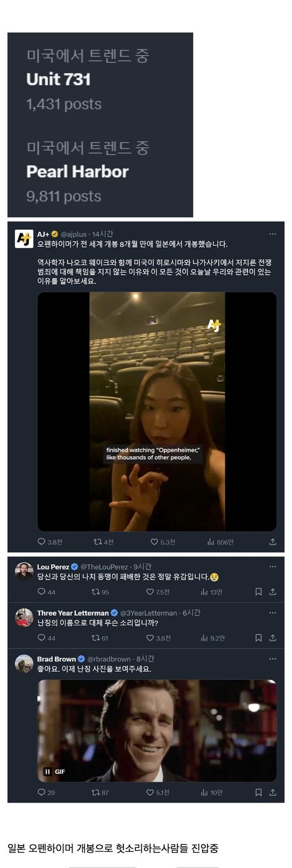
Task: Play the AJ+ Oppenheimer video
Action: (157, 411)
